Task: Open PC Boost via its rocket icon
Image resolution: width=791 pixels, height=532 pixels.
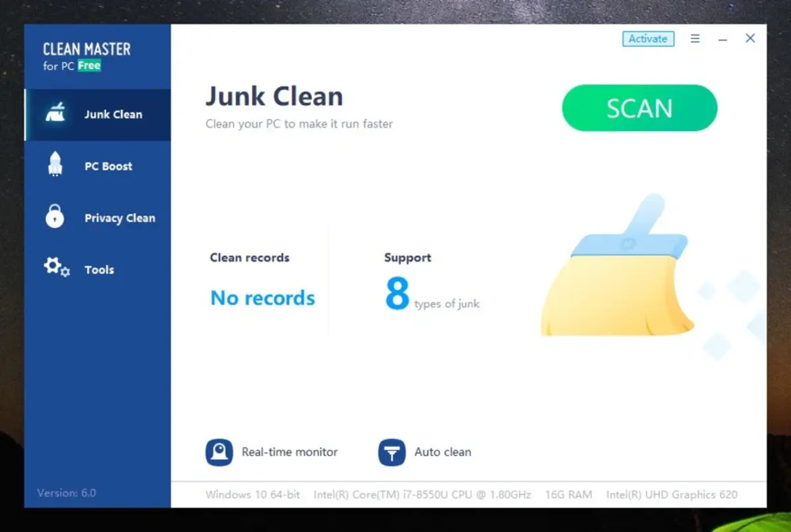Action: 55,165
